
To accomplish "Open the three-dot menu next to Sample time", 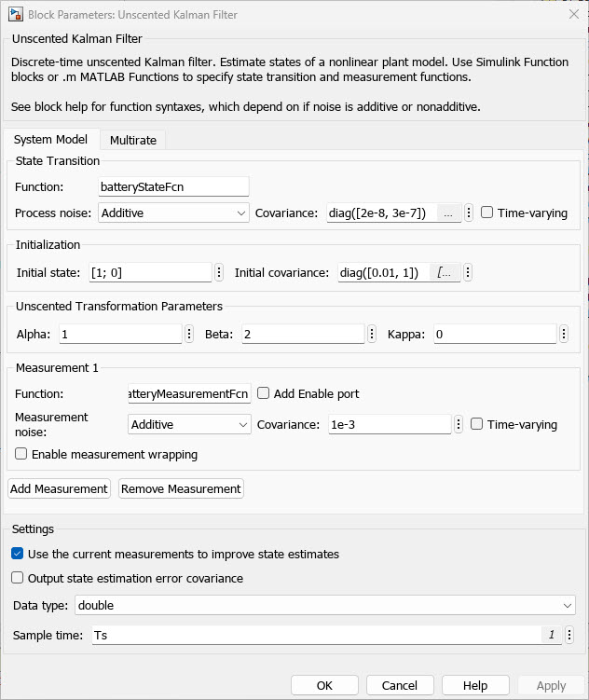I will [x=569, y=635].
